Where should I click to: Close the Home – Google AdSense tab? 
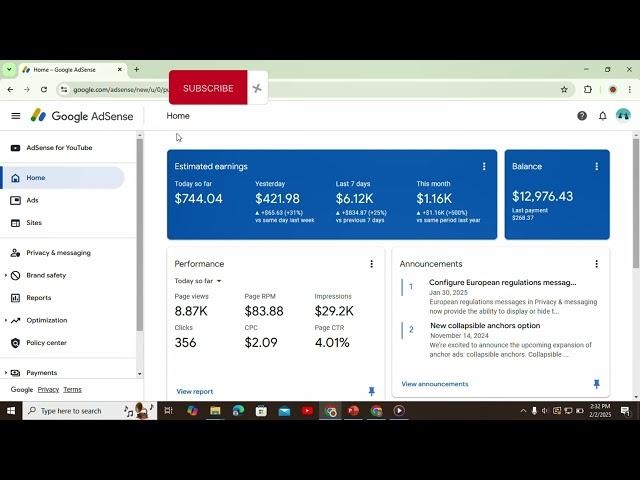[x=120, y=69]
